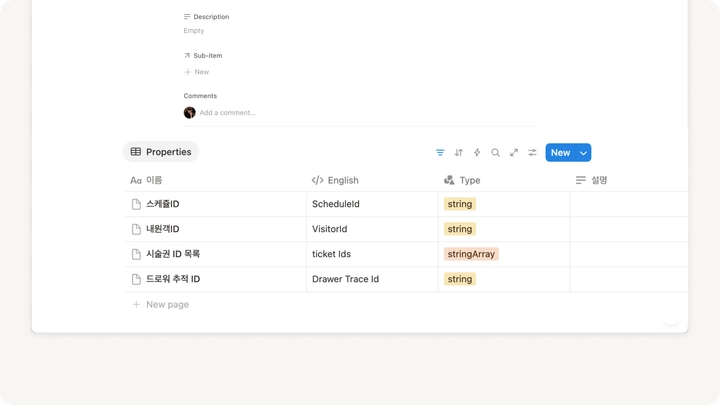Click the stringArray type tag

click(x=471, y=254)
